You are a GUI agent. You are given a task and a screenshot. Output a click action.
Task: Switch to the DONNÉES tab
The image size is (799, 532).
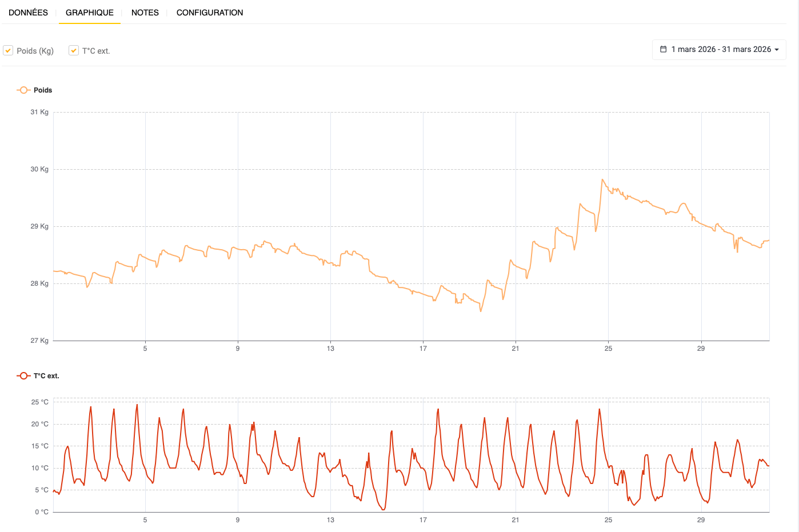[x=28, y=13]
